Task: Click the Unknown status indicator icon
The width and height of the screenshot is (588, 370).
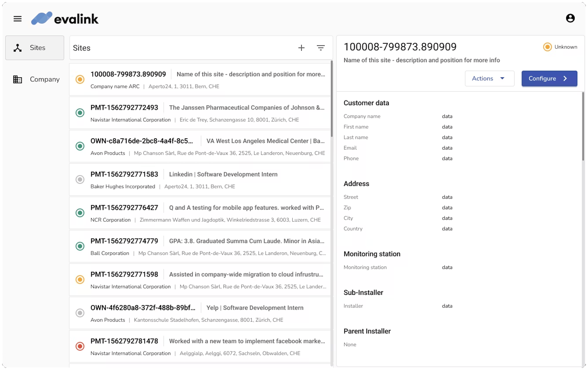Action: pos(547,47)
